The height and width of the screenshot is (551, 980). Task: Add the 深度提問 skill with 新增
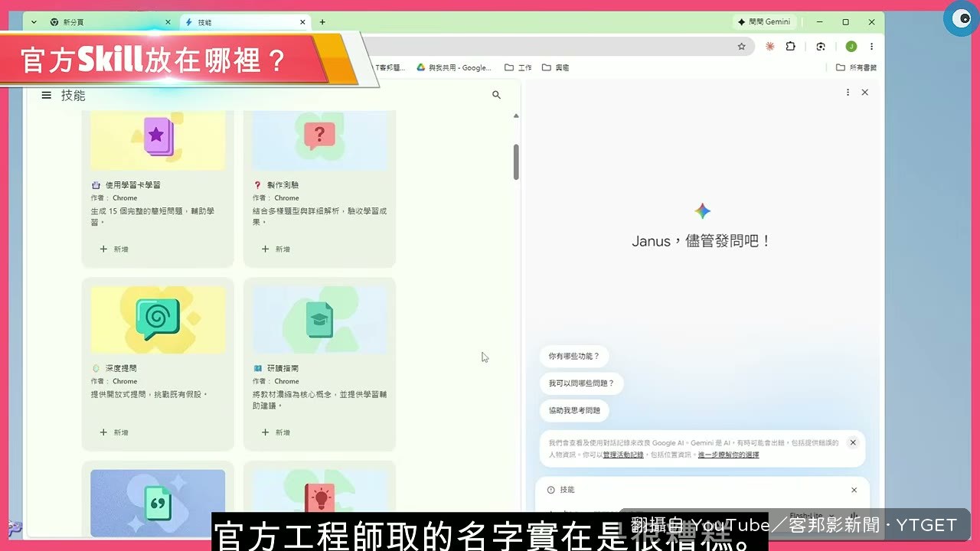point(114,432)
